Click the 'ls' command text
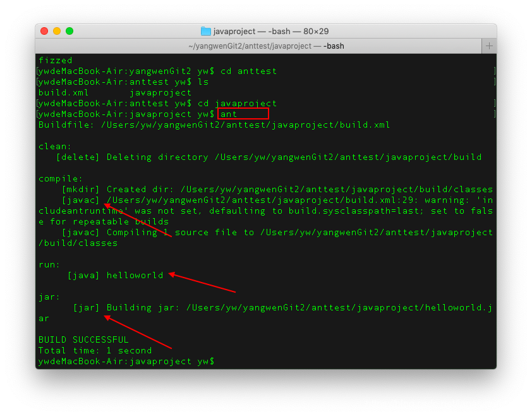Screen dimensions: 532x416 click(x=203, y=82)
